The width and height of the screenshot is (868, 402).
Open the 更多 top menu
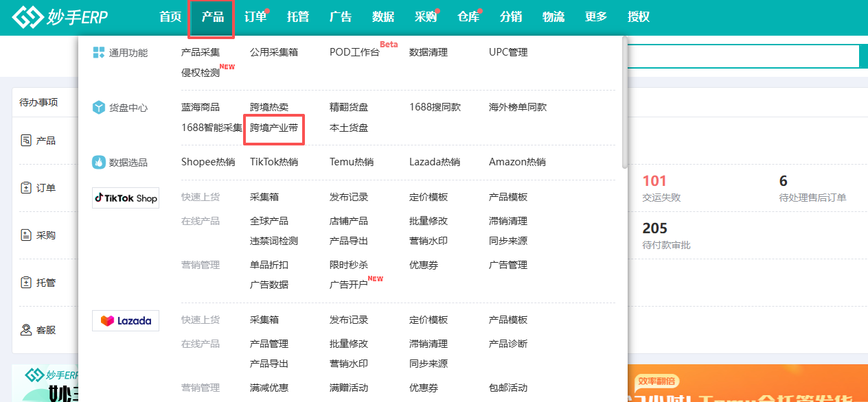[596, 17]
